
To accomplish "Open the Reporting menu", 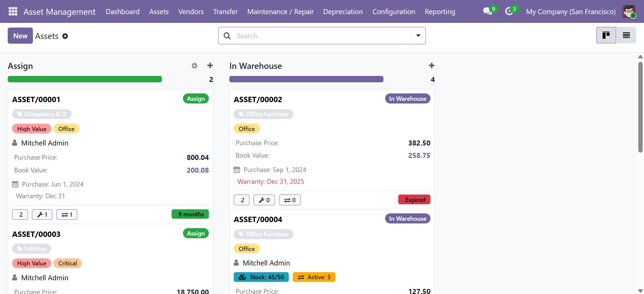I will [440, 11].
